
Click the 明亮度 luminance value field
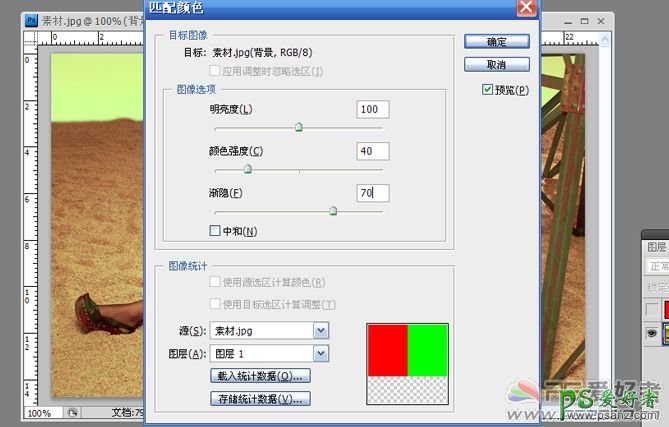[x=372, y=109]
